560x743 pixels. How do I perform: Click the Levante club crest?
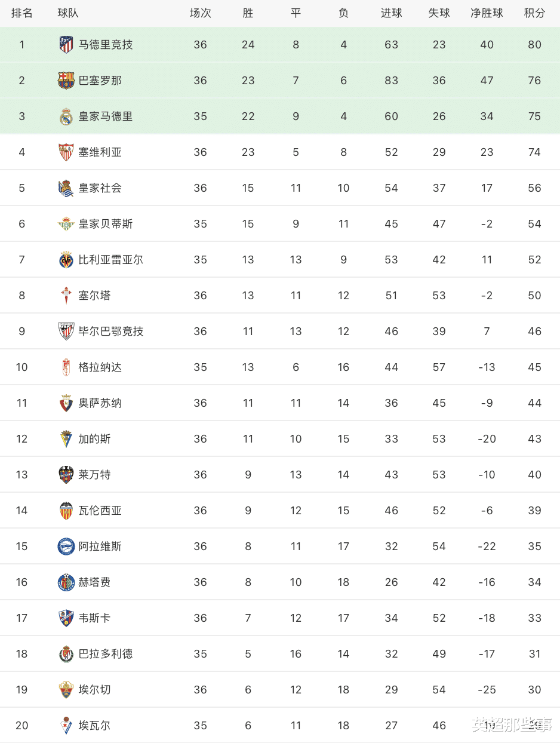pos(66,475)
